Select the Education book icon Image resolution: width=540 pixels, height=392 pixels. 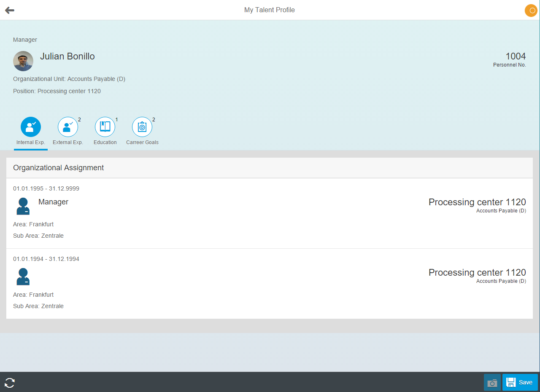pos(105,126)
